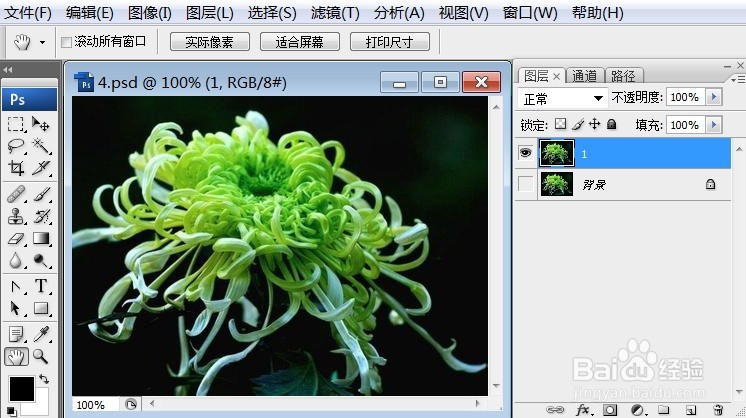Add a layer mask
The width and height of the screenshot is (746, 418).
(x=610, y=409)
